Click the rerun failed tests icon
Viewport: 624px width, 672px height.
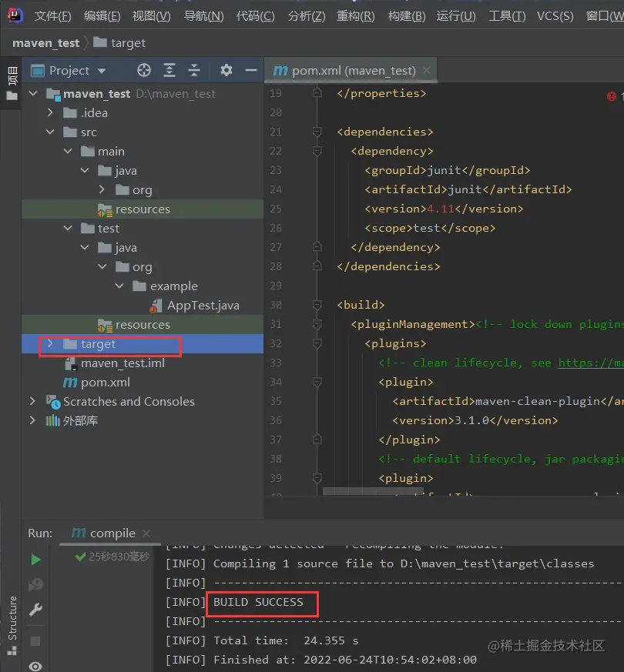(35, 584)
